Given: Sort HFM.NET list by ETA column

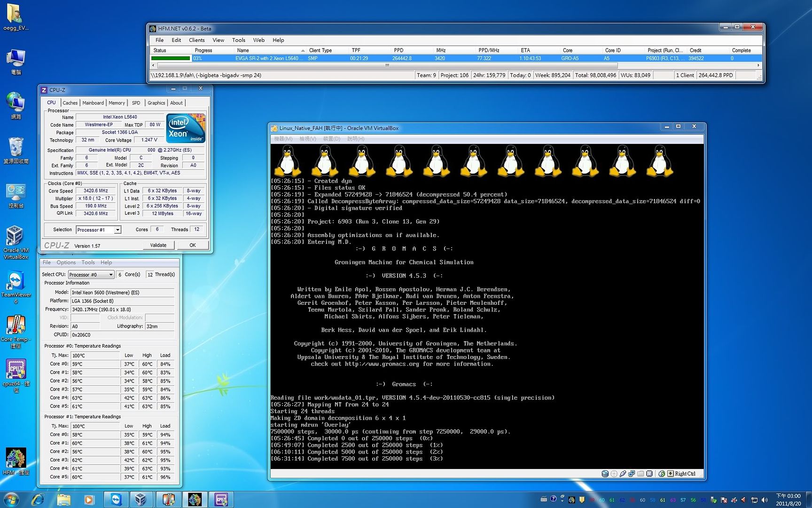Looking at the screenshot, I should pyautogui.click(x=539, y=50).
